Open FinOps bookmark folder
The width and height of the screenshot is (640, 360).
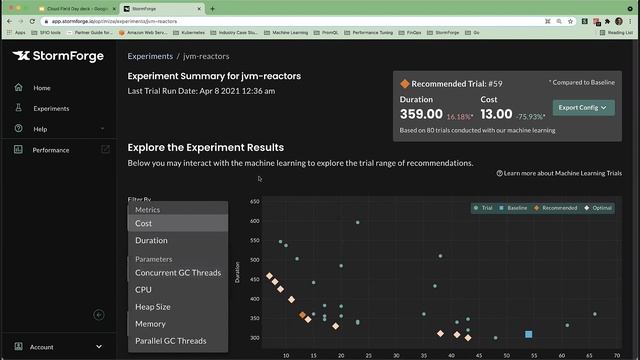click(410, 33)
